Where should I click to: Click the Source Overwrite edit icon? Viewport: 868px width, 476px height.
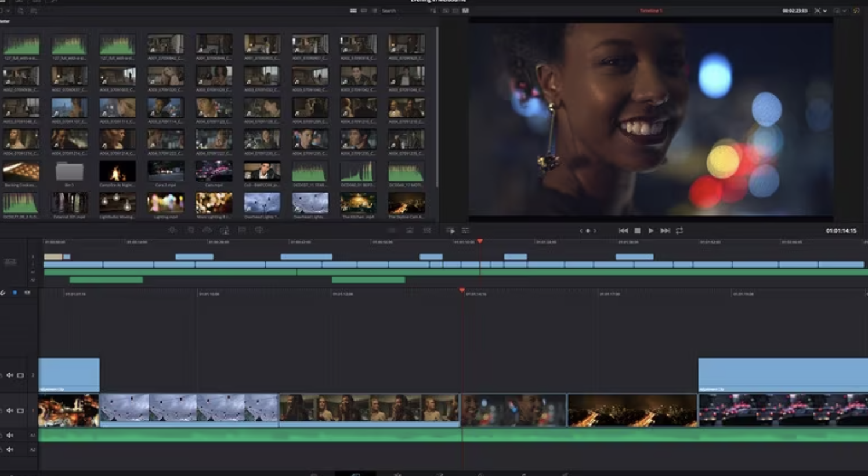259,230
